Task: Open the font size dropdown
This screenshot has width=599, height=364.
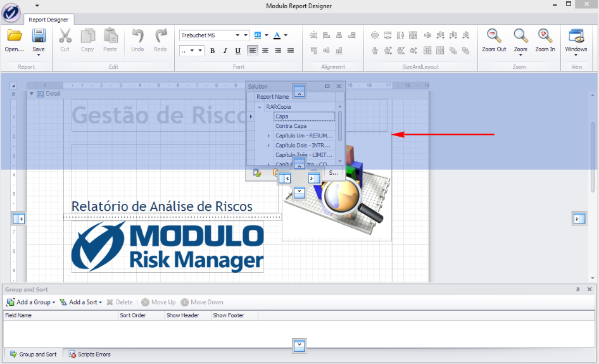Action: point(200,51)
